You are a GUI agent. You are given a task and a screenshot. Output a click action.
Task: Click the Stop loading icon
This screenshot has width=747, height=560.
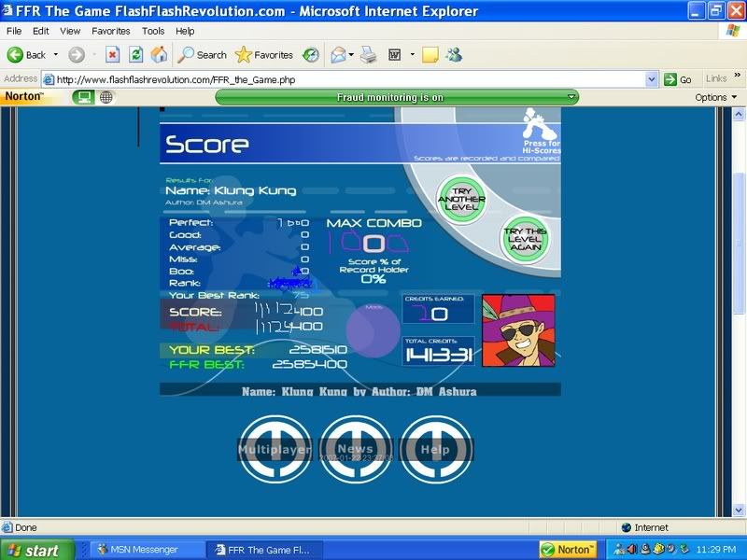tap(112, 55)
